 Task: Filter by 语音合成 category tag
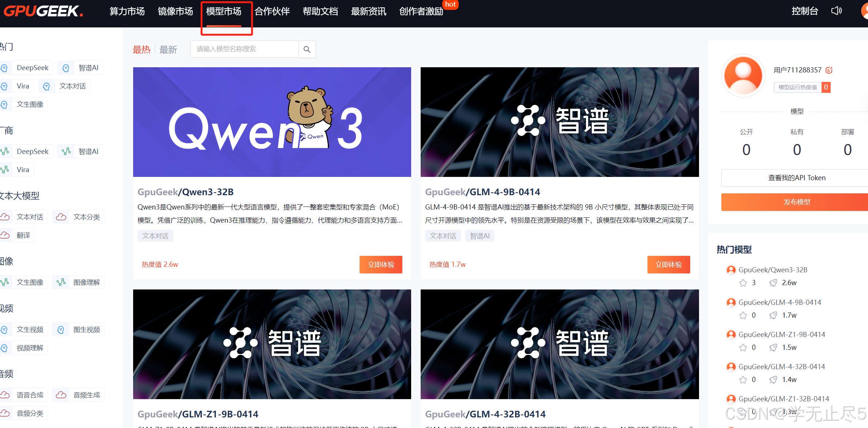pyautogui.click(x=30, y=395)
